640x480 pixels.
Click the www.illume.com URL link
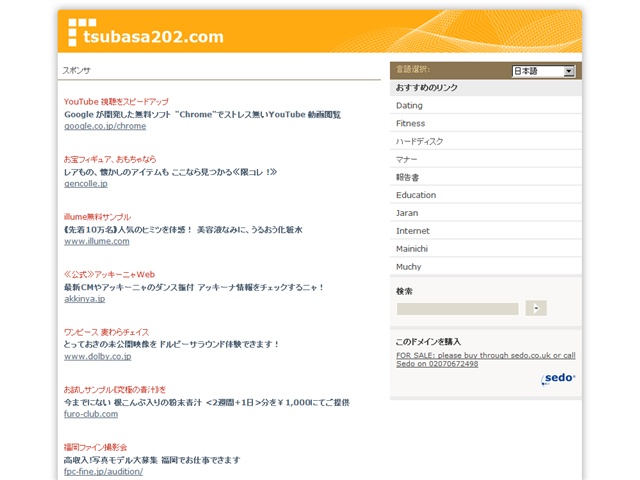click(x=97, y=241)
